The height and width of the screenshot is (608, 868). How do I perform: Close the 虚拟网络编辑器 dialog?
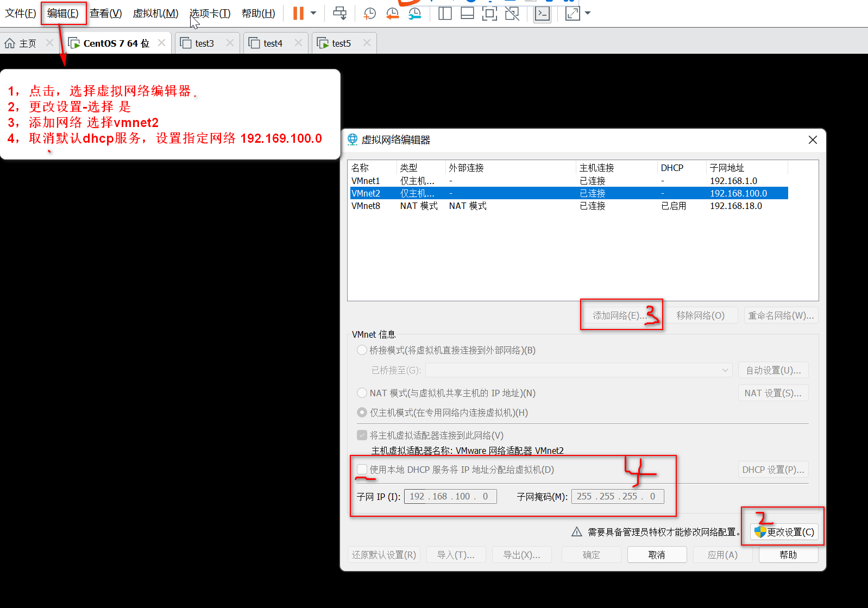pos(813,140)
